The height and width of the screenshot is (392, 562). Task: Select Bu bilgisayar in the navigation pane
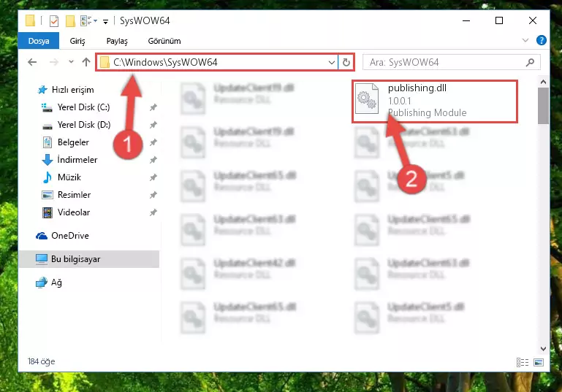89,259
